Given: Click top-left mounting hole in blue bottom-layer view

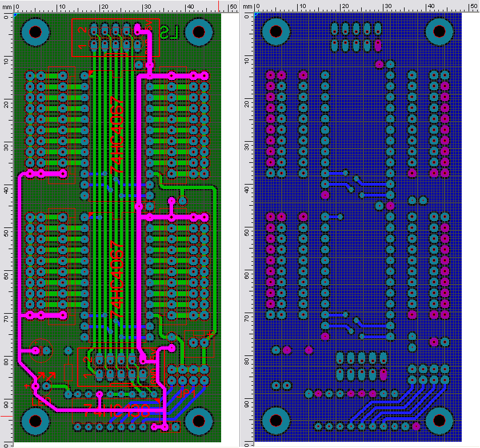Looking at the screenshot, I should coord(276,31).
